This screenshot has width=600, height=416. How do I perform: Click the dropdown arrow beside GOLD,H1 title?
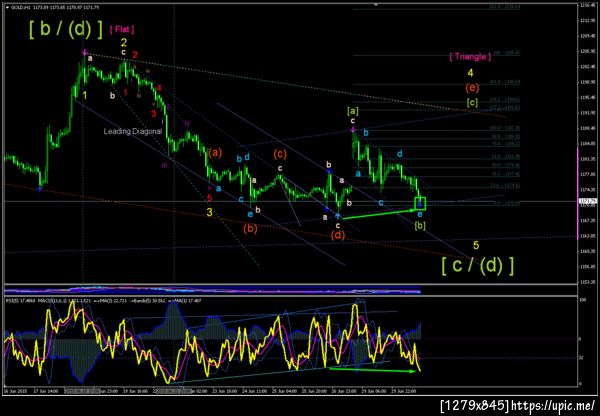[x=7, y=7]
